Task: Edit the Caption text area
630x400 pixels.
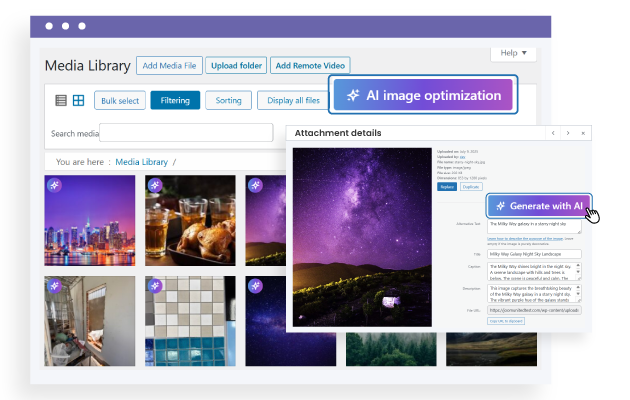Action: pyautogui.click(x=534, y=271)
